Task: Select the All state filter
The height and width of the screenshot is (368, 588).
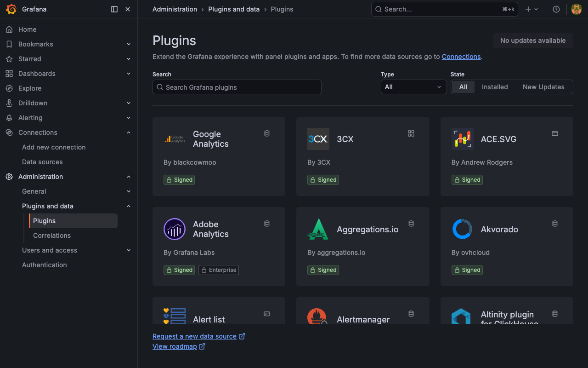Action: tap(463, 87)
